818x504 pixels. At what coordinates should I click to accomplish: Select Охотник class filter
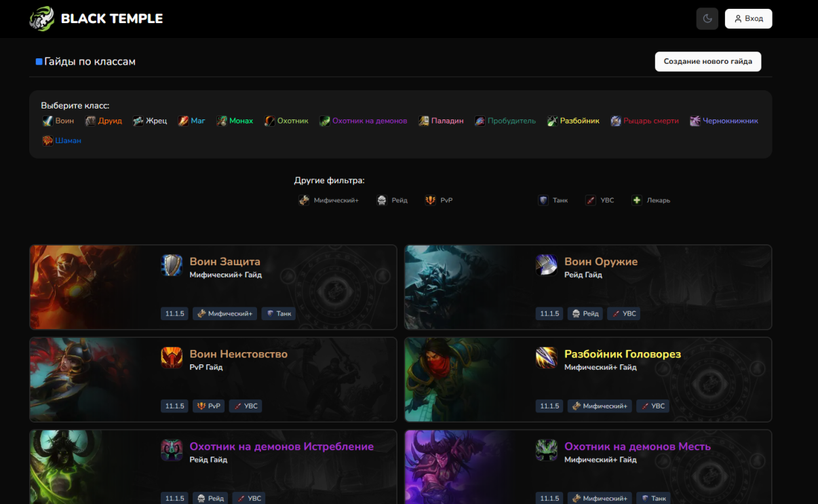click(286, 121)
